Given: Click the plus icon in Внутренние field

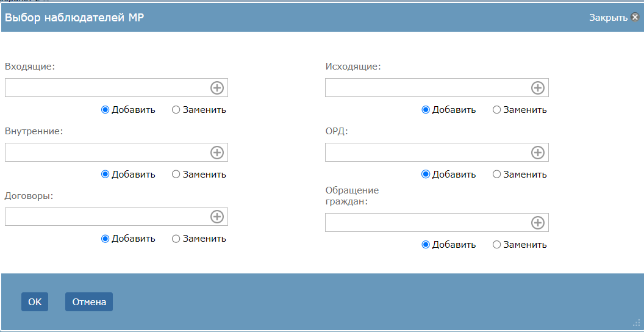Looking at the screenshot, I should coord(217,153).
